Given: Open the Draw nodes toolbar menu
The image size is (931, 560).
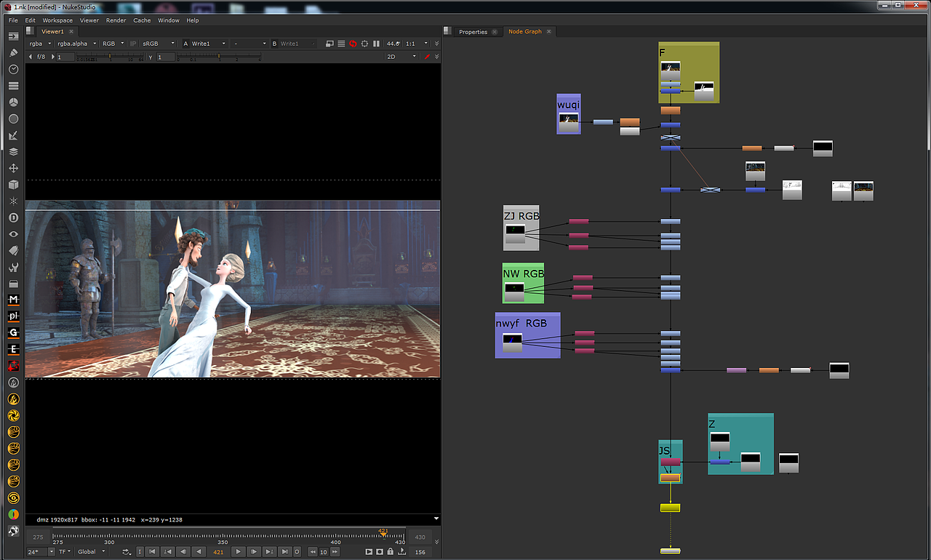Looking at the screenshot, I should coord(13,52).
